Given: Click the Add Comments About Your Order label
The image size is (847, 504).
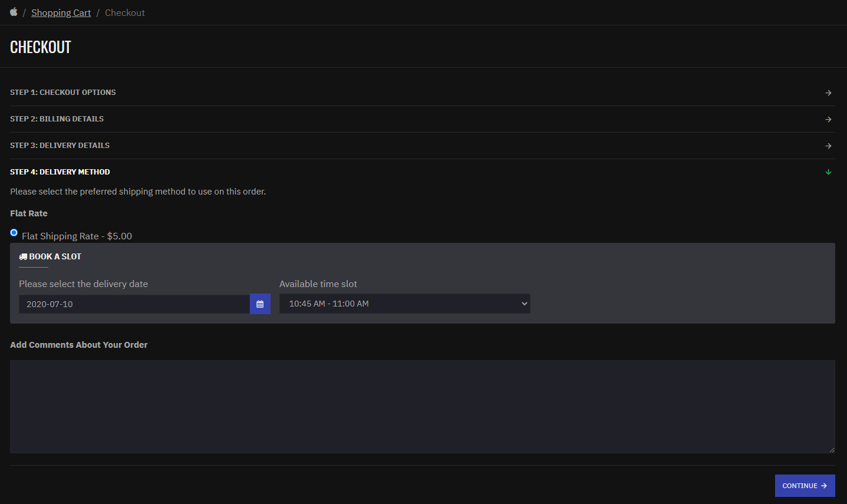Looking at the screenshot, I should click(79, 345).
